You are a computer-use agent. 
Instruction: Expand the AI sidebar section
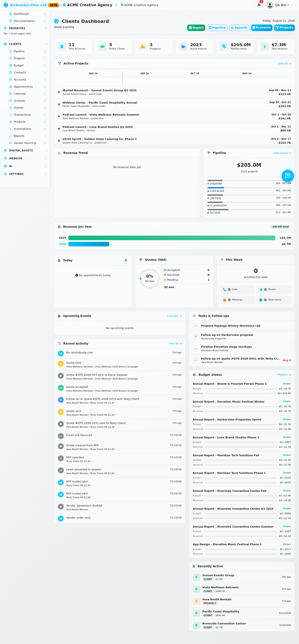pos(46,166)
